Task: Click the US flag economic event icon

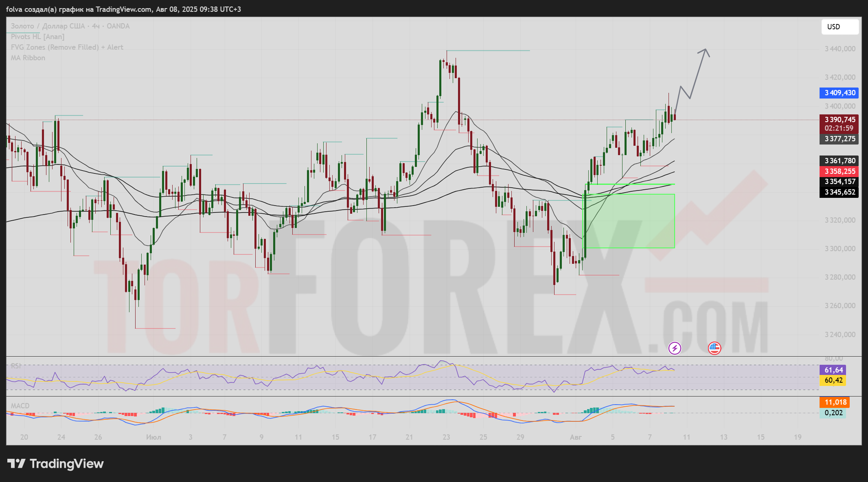Action: click(715, 348)
